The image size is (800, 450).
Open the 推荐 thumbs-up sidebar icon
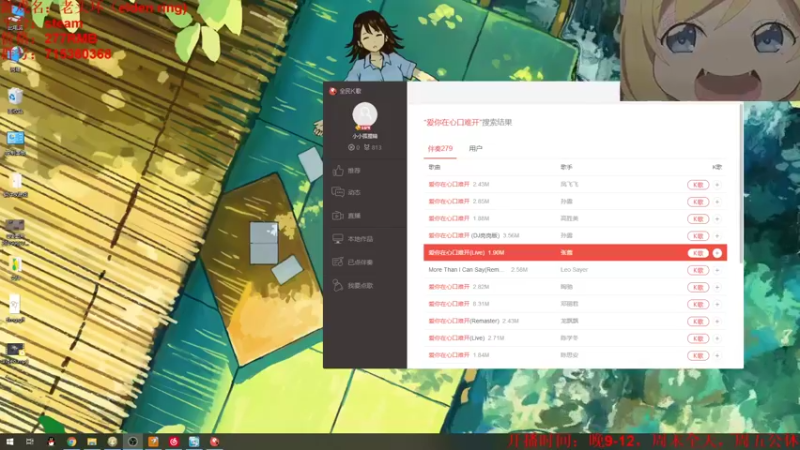[x=338, y=170]
